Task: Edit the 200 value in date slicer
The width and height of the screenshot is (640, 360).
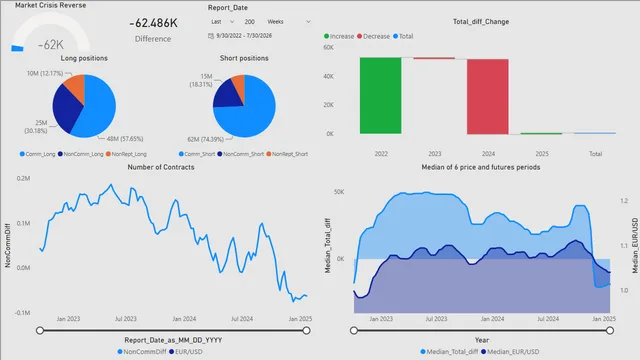Action: 249,22
